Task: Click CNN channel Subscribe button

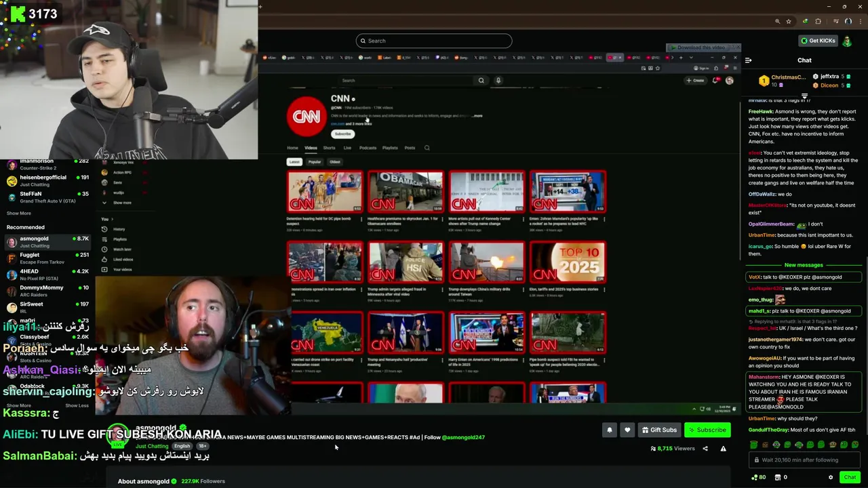Action: (x=342, y=134)
